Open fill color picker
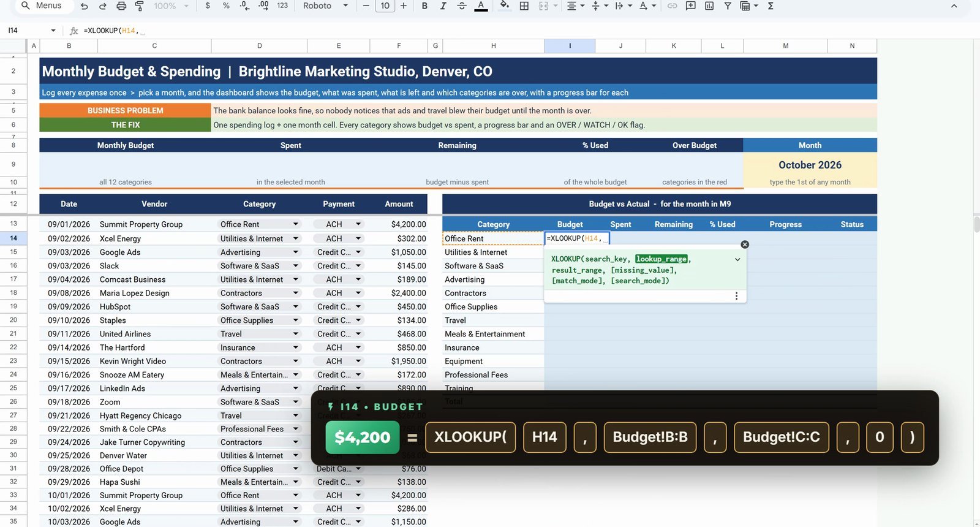This screenshot has height=527, width=980. click(x=505, y=6)
